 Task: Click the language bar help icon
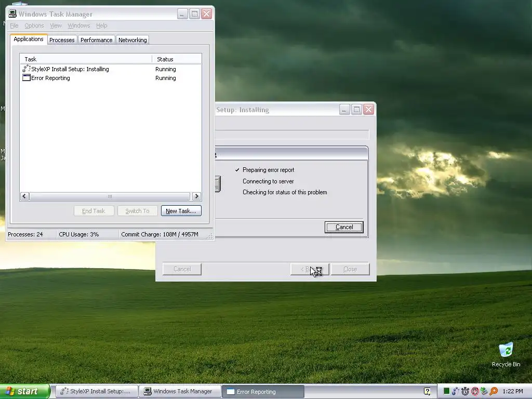(427, 391)
